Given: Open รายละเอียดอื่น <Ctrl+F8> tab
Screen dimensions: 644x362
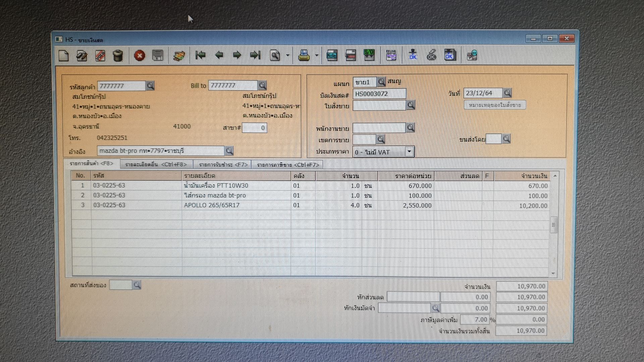Looking at the screenshot, I should click(156, 165).
